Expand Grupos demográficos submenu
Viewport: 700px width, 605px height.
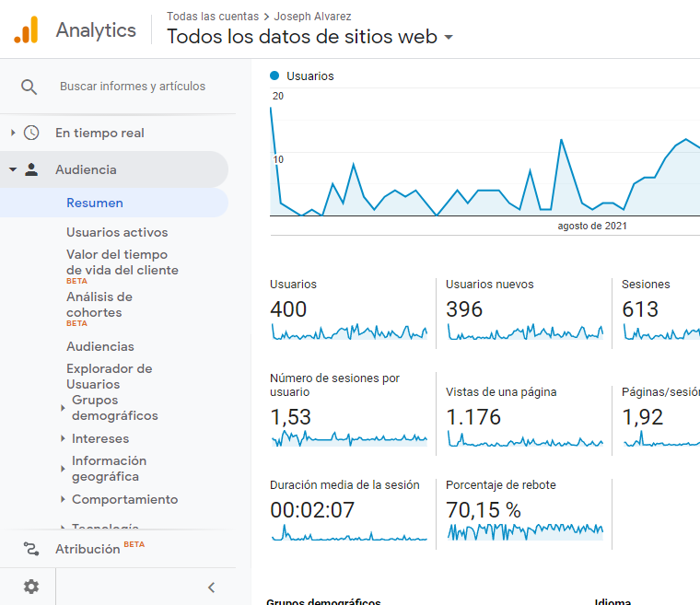coord(63,408)
